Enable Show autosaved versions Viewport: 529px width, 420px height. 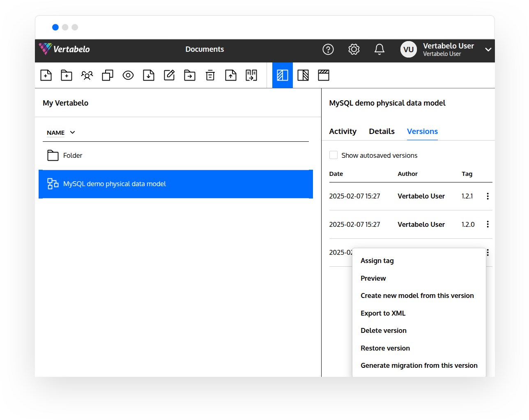click(333, 155)
